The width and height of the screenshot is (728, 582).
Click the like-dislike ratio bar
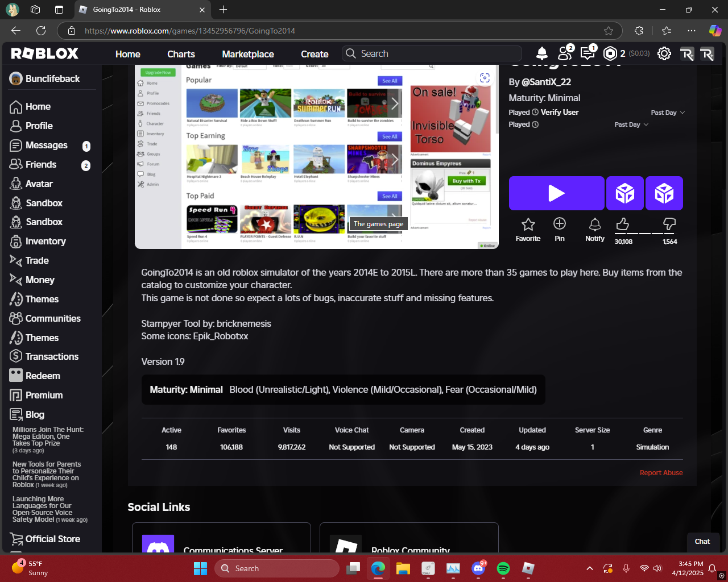click(x=646, y=233)
